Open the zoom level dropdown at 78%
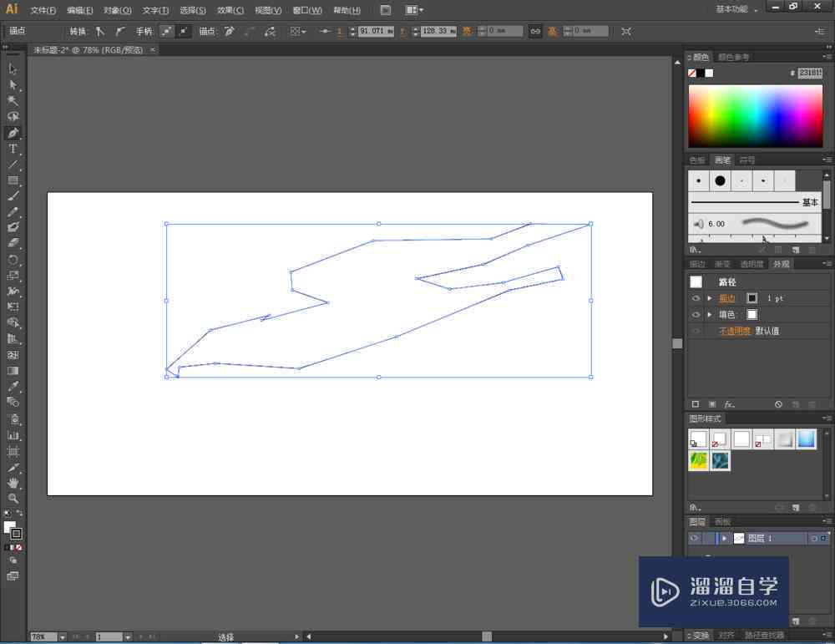This screenshot has height=644, width=835. click(x=63, y=637)
